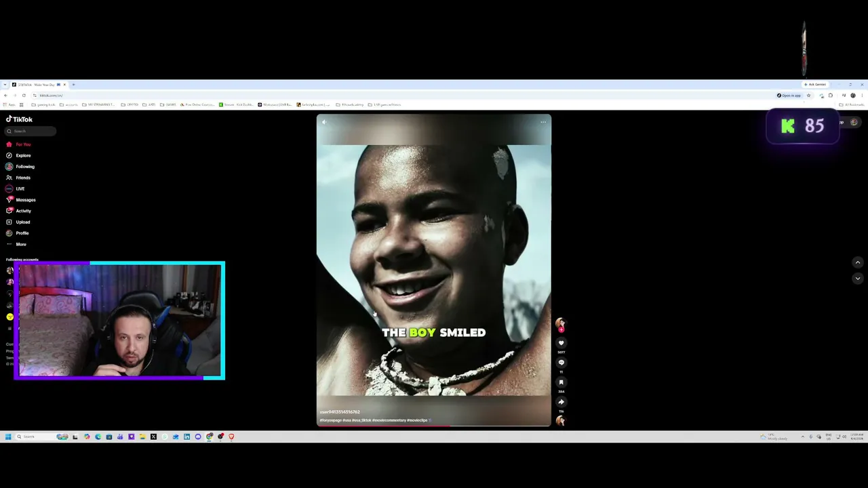Go back in the browser

(5, 96)
